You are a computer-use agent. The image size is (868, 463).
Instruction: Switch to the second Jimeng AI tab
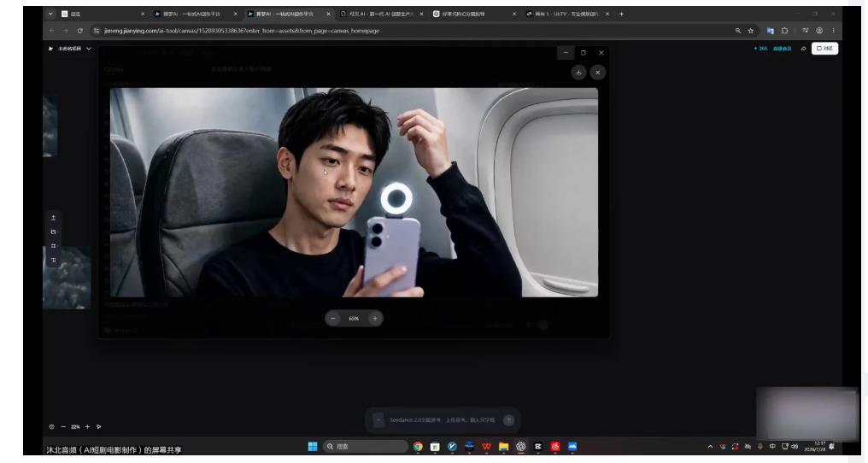pos(196,14)
